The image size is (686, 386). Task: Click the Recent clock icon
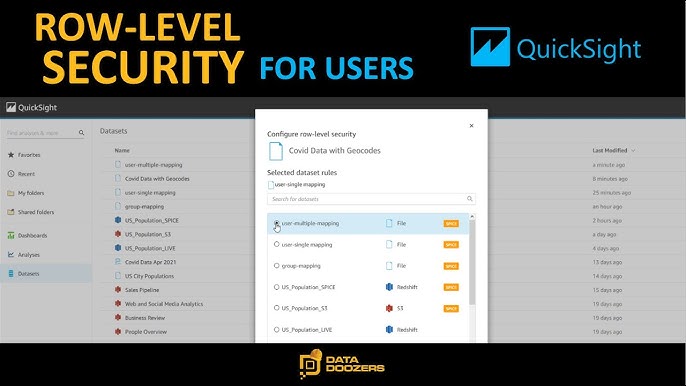11,174
